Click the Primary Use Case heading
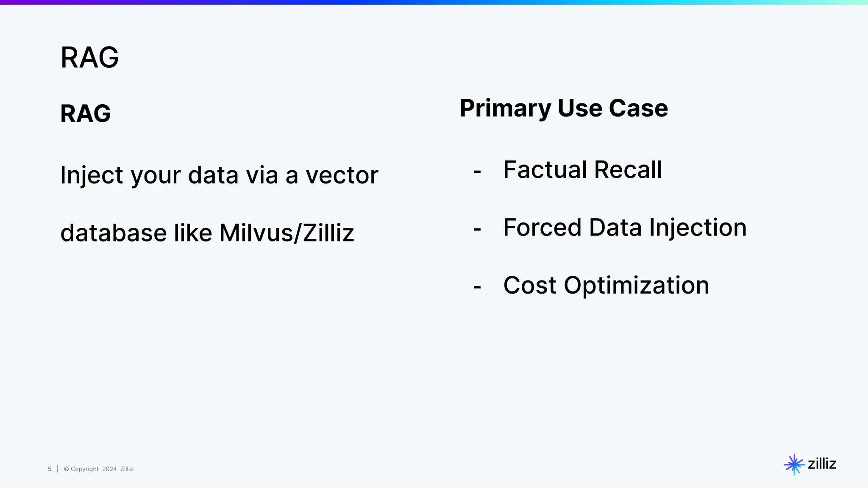 [564, 108]
